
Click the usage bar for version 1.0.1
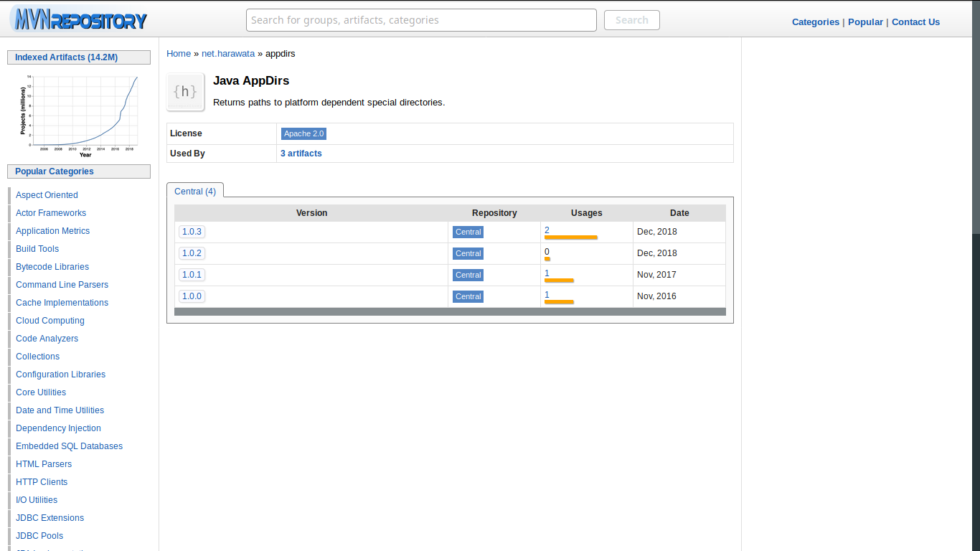[x=559, y=281]
